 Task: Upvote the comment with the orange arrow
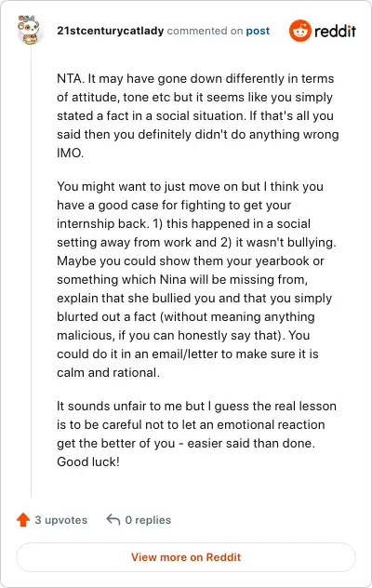click(x=23, y=520)
